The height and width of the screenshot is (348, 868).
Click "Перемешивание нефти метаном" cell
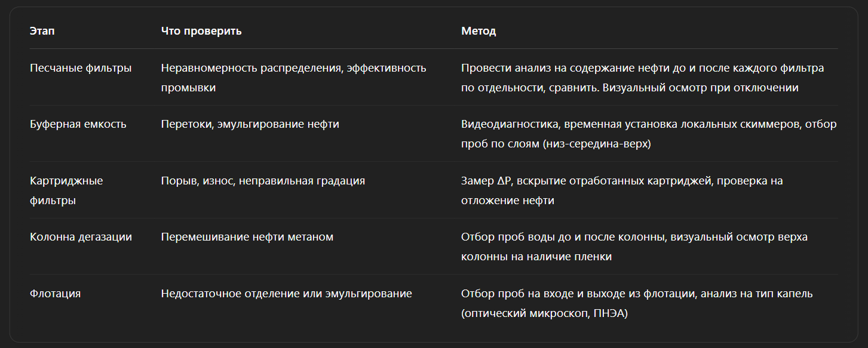coord(247,237)
